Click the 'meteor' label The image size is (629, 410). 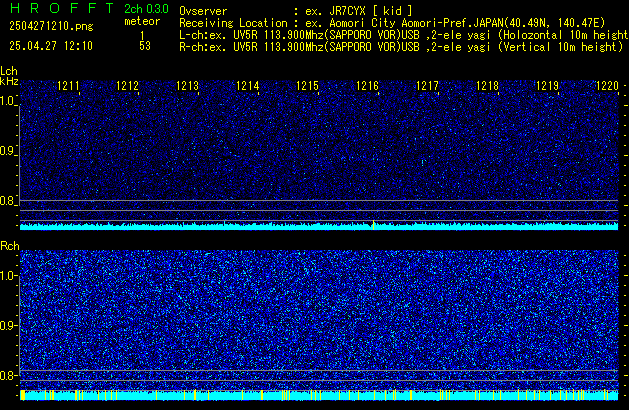click(142, 21)
